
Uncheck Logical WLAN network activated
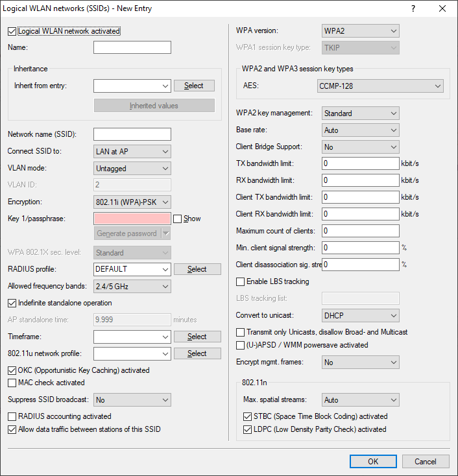pos(12,31)
